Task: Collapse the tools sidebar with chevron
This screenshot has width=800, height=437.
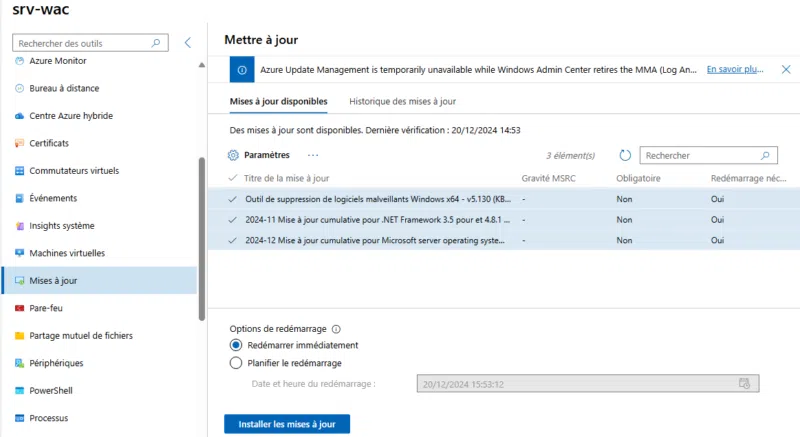Action: (x=188, y=43)
